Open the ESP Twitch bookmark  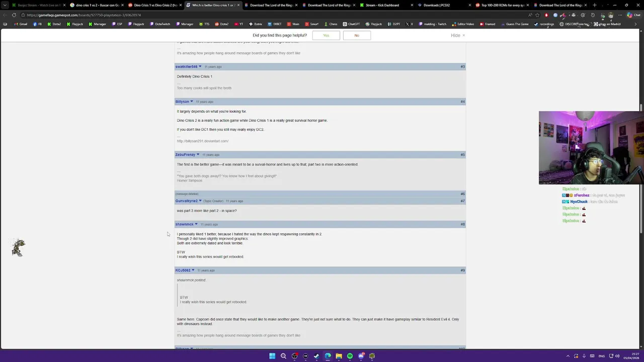point(117,24)
